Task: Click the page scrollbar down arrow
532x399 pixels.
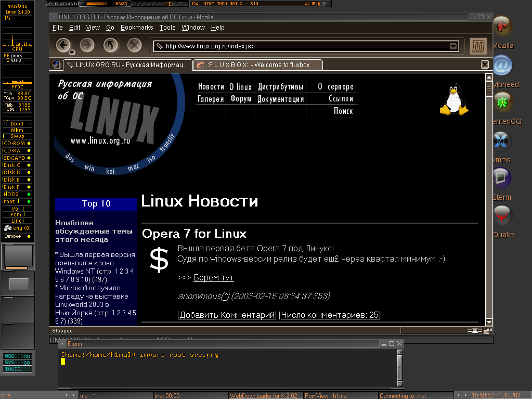Action: (x=489, y=322)
